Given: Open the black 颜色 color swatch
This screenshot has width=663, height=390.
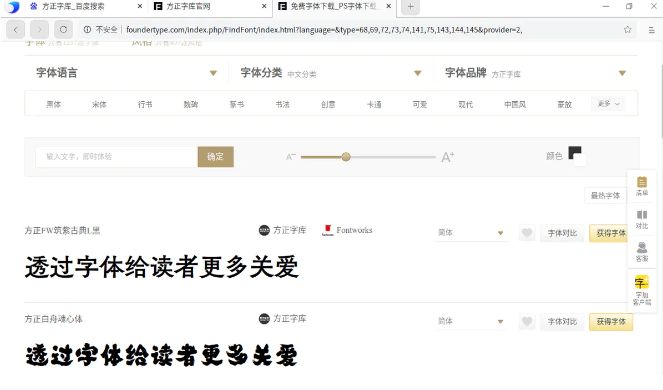Looking at the screenshot, I should (575, 153).
